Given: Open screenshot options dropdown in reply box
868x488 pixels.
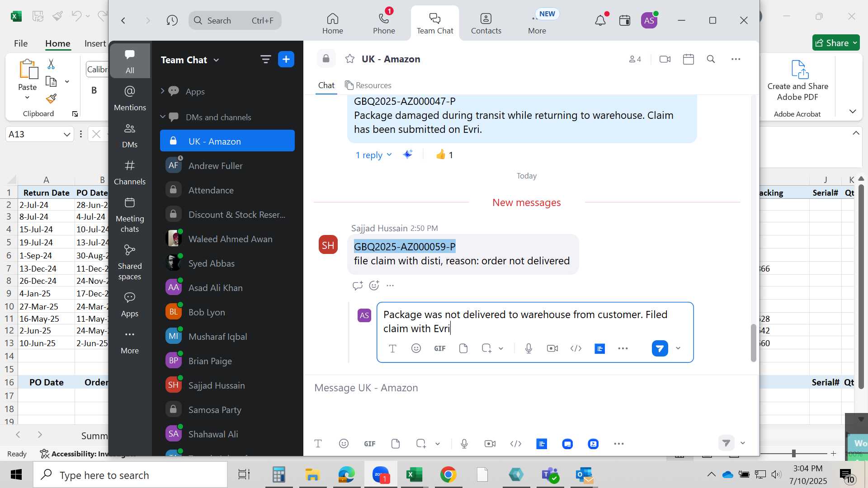Looking at the screenshot, I should (501, 348).
